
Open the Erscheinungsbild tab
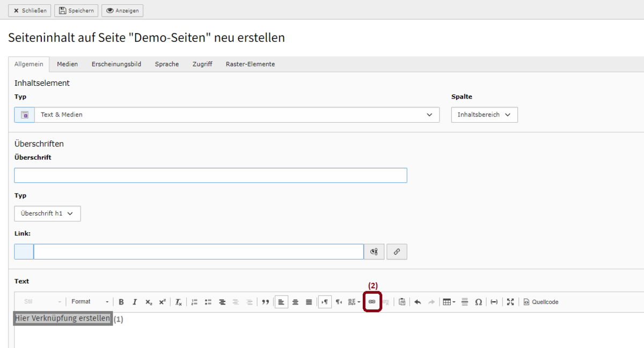click(116, 64)
